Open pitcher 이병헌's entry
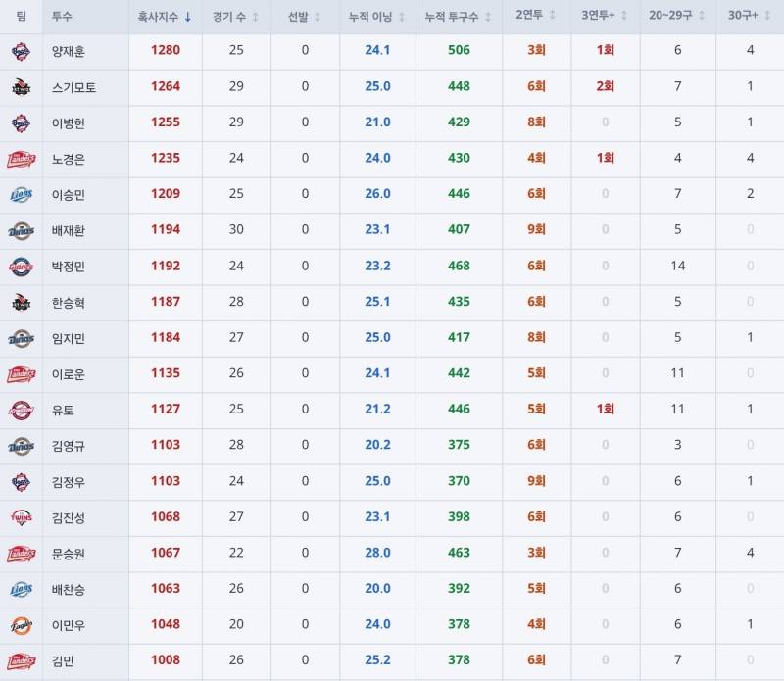 pyautogui.click(x=69, y=123)
